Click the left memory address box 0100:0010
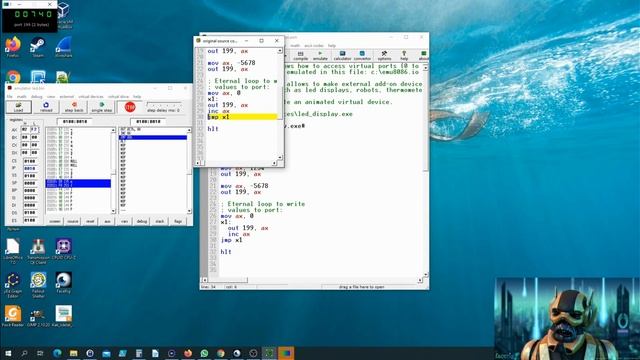This screenshot has width=640, height=360. tap(75, 122)
